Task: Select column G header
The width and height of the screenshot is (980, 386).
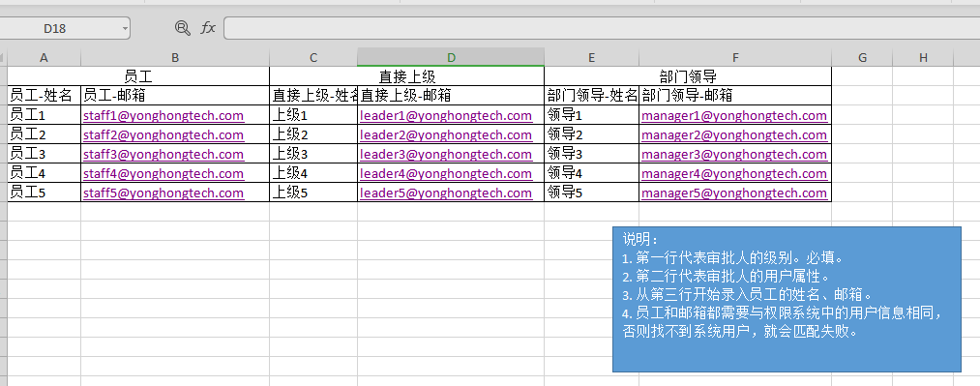Action: pos(863,57)
